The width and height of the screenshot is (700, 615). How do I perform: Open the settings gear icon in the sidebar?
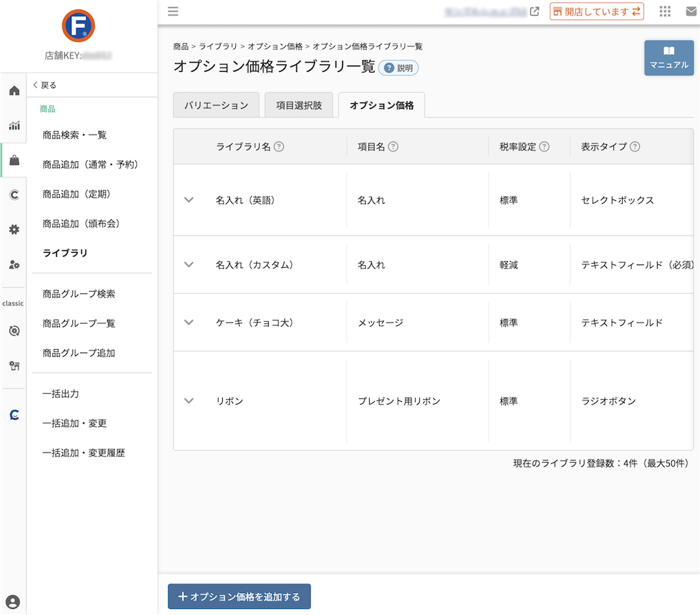coord(14,230)
